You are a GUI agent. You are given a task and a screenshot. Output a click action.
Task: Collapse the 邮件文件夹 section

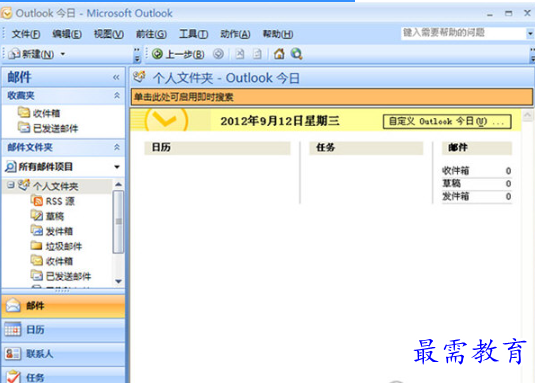click(117, 147)
